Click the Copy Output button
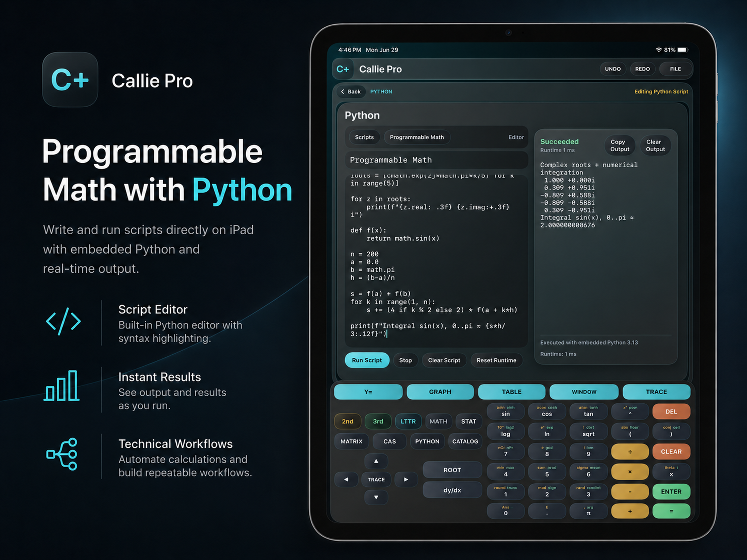This screenshot has height=560, width=747. pos(620,145)
